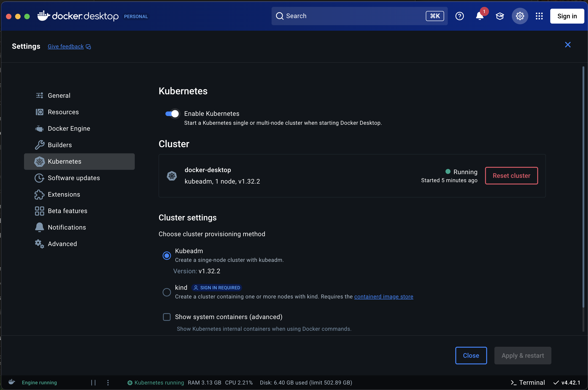Click the Running cluster status text
Image resolution: width=588 pixels, height=390 pixels.
tap(465, 172)
